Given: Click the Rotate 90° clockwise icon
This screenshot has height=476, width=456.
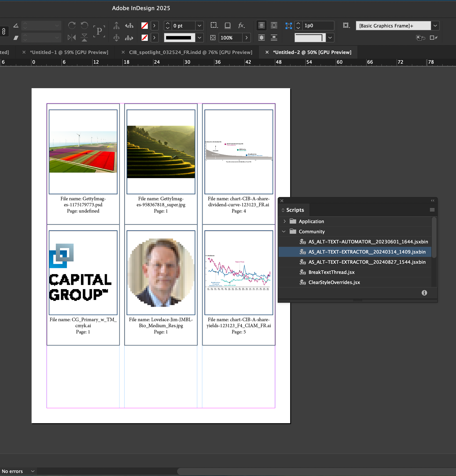Looking at the screenshot, I should 72,25.
